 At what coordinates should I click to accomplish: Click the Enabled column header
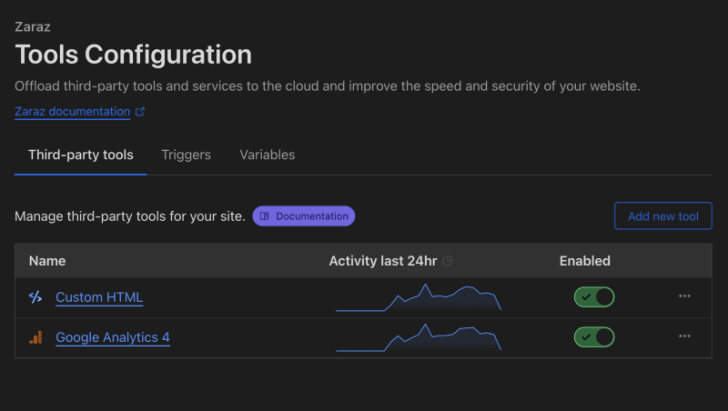pyautogui.click(x=585, y=261)
